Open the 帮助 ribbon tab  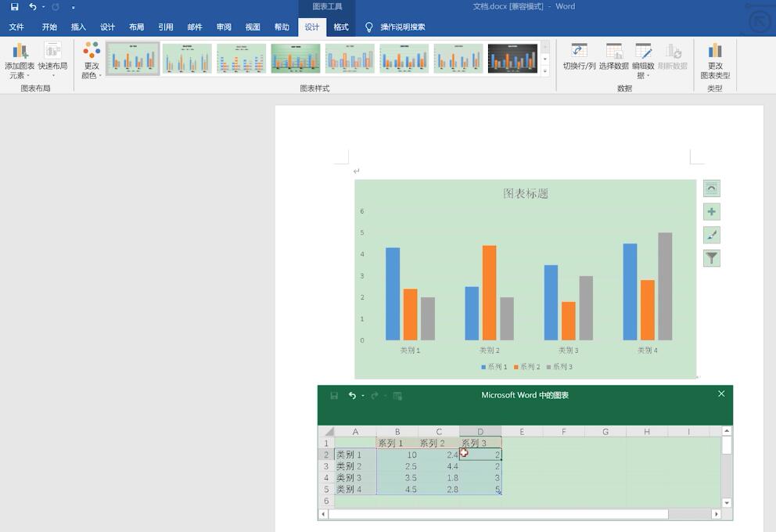pyautogui.click(x=282, y=27)
